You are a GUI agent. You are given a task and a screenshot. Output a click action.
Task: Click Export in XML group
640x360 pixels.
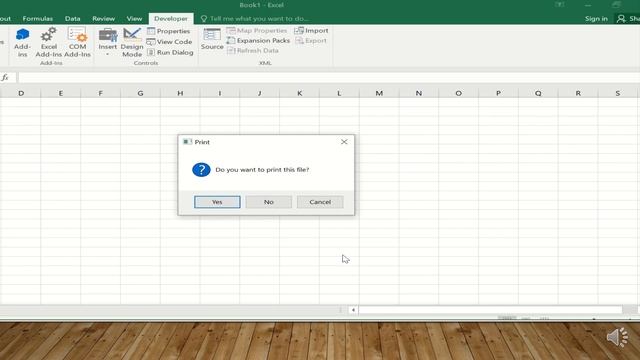[311, 40]
